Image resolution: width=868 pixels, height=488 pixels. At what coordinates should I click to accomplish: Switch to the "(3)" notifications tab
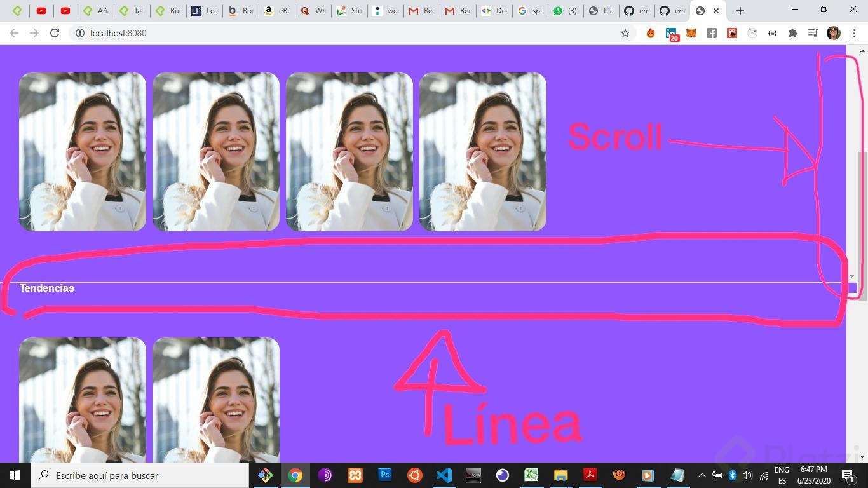pos(566,11)
